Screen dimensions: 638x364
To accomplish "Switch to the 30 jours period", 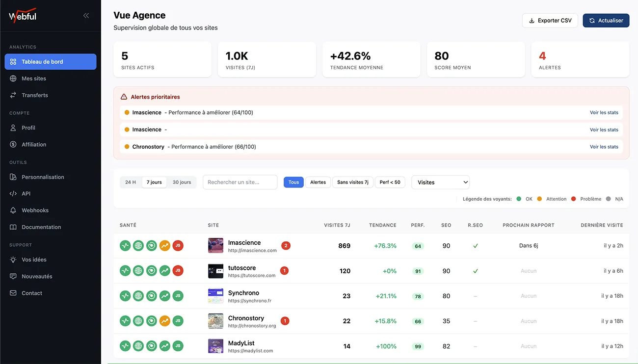I will [182, 182].
